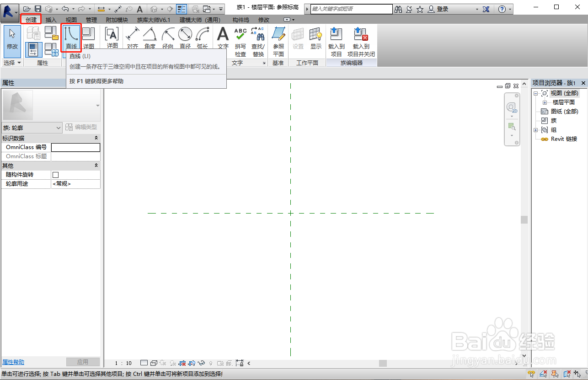Toggle visual style icon in view control bar
The height and width of the screenshot is (380, 588).
click(154, 363)
